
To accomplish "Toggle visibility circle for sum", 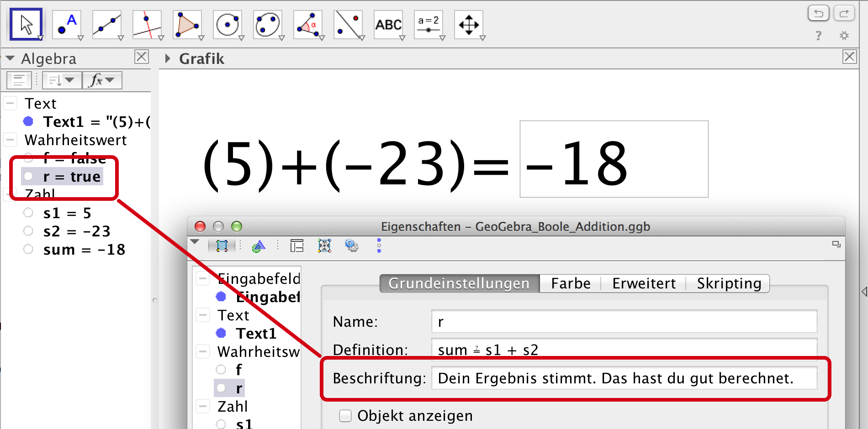I will coord(28,249).
